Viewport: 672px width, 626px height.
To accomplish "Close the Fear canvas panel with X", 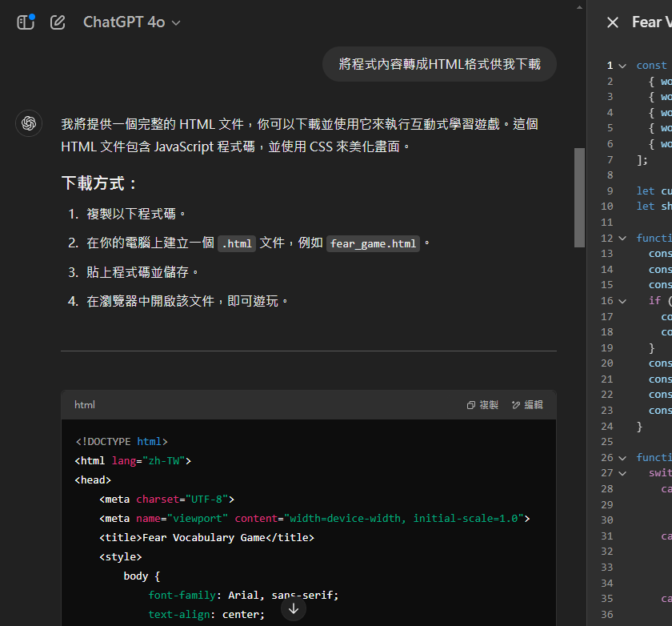I will [613, 22].
